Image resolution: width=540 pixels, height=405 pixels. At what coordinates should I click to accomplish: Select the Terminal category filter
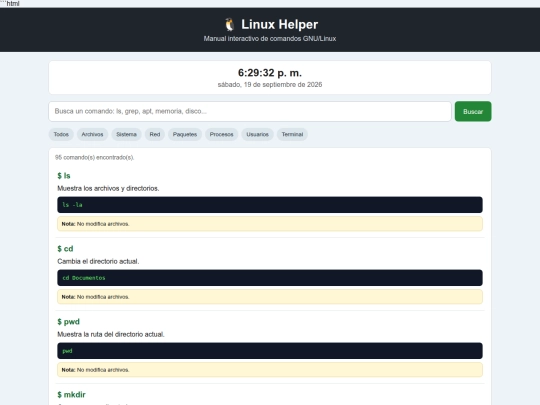(292, 134)
